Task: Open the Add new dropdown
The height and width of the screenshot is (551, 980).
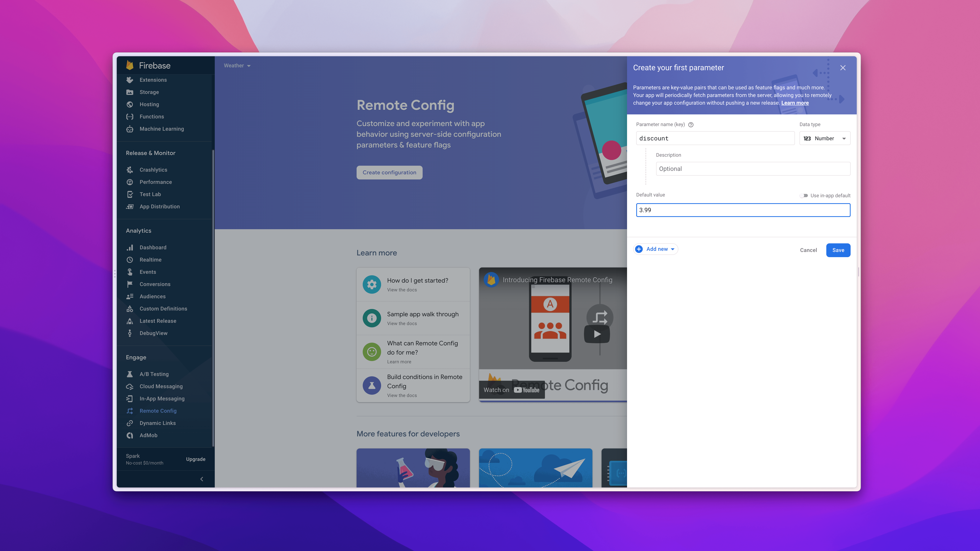Action: (x=656, y=249)
